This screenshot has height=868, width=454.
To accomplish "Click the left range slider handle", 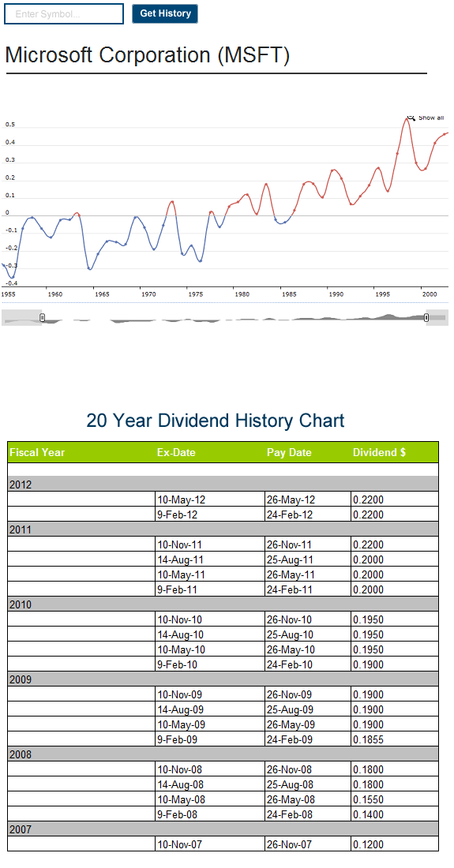I will [x=42, y=317].
